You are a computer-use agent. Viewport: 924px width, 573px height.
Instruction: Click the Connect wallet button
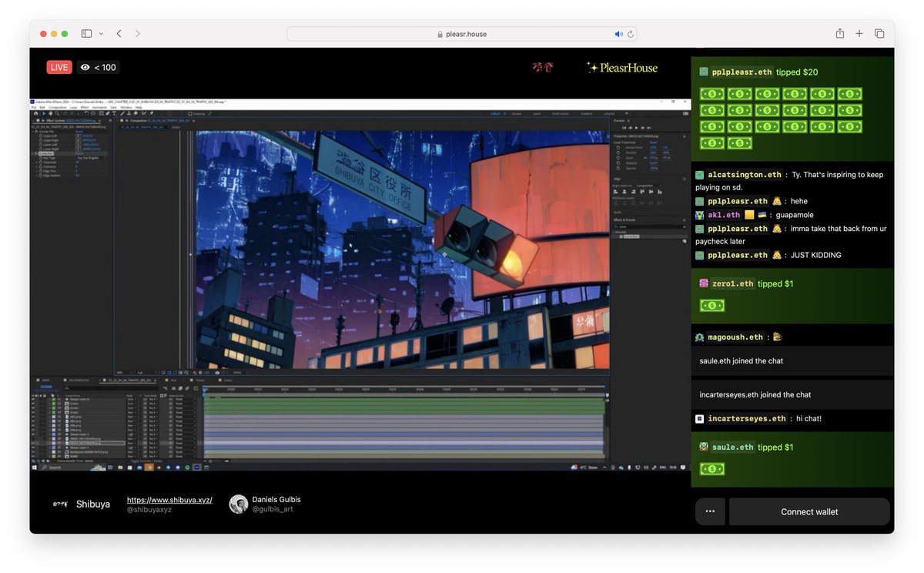(x=809, y=511)
